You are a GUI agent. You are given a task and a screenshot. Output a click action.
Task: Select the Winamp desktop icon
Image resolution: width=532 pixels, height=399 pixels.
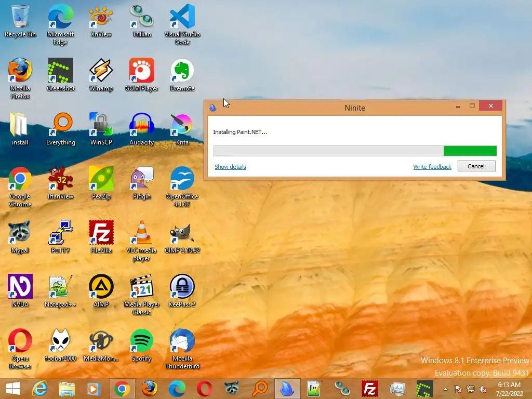101,75
